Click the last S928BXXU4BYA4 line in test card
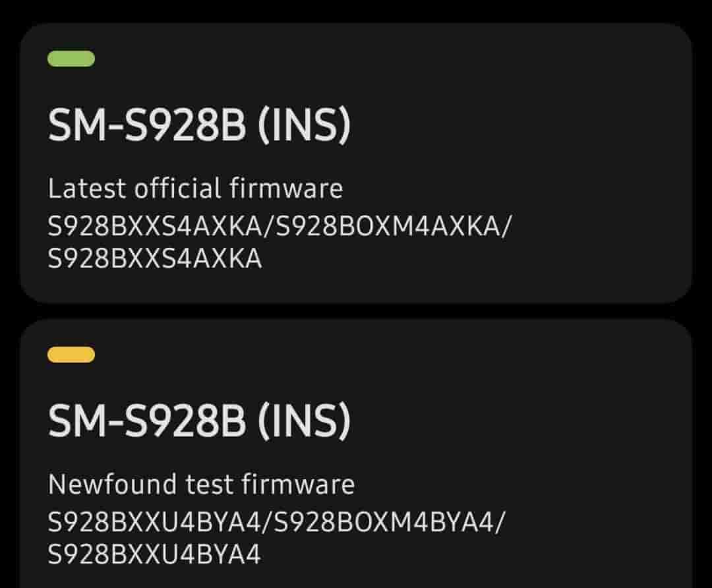The image size is (712, 588). coord(154,554)
